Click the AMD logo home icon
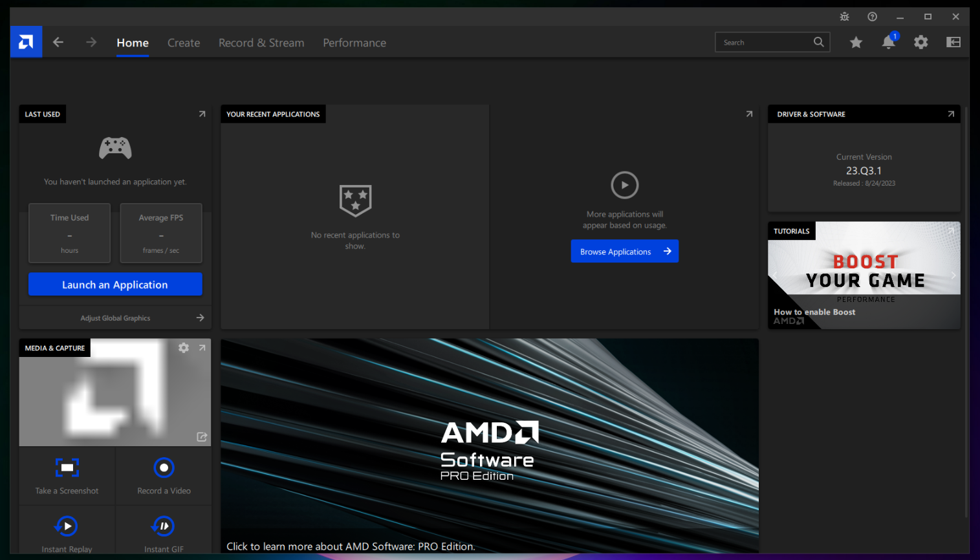The image size is (980, 560). 26,42
